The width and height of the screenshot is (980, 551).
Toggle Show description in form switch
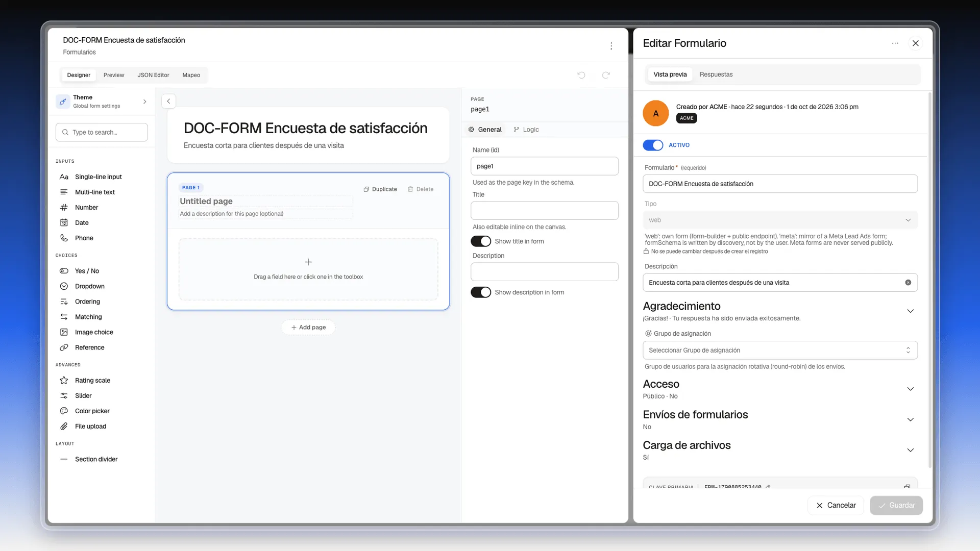tap(481, 292)
